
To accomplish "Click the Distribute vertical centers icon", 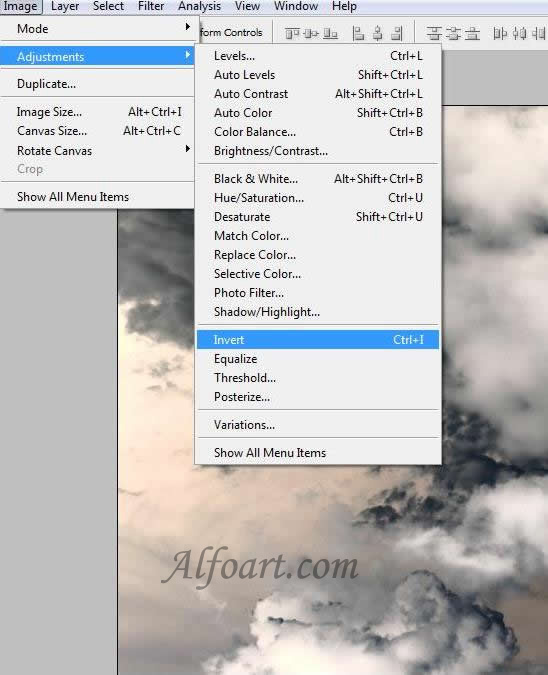I will pyautogui.click(x=453, y=33).
